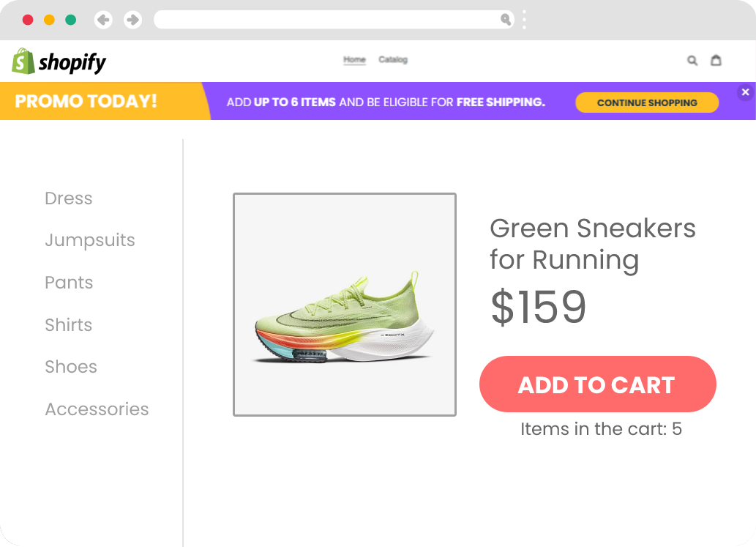Click the red close window dot
The image size is (756, 547).
coord(28,20)
